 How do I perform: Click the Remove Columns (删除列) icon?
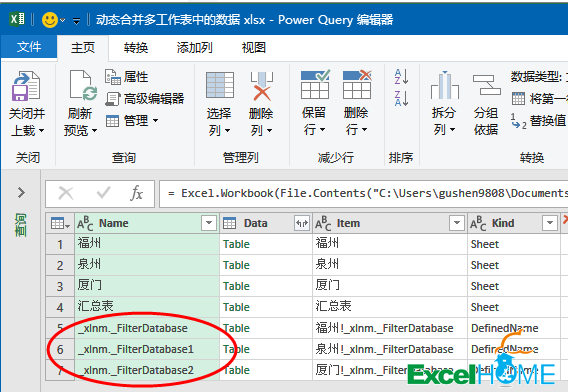pos(262,86)
